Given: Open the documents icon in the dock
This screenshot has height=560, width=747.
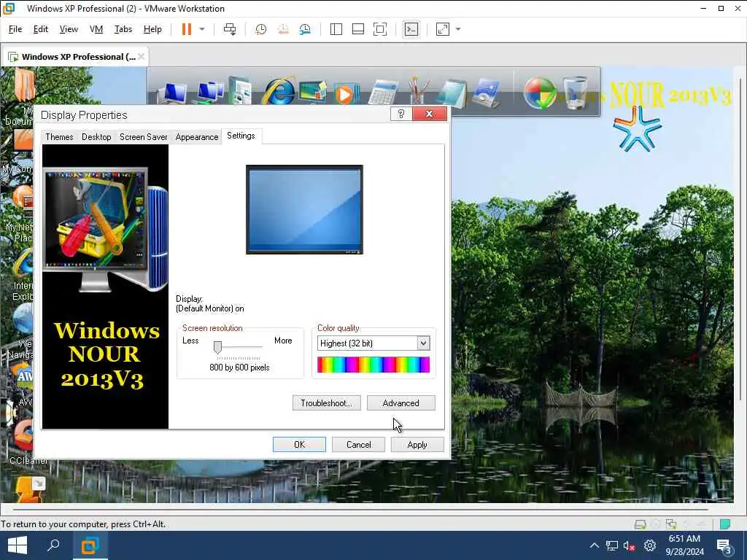Looking at the screenshot, I should [x=241, y=90].
